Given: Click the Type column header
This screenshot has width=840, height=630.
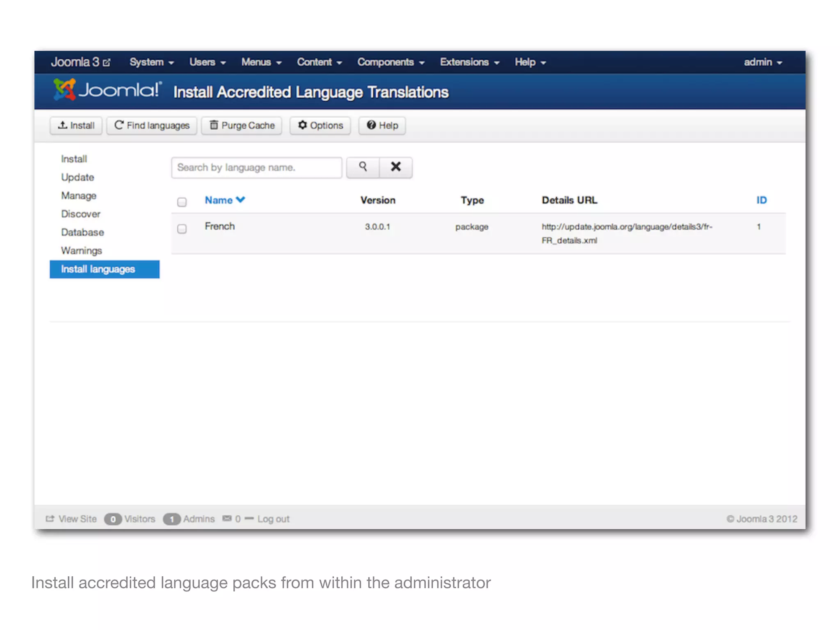Looking at the screenshot, I should [472, 201].
